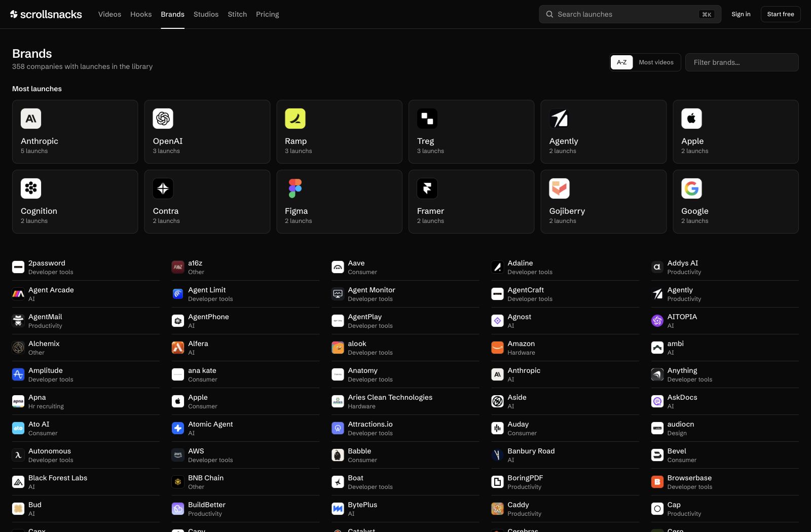Click the yellow Ramp logo icon
This screenshot has height=532, width=811.
pos(295,119)
